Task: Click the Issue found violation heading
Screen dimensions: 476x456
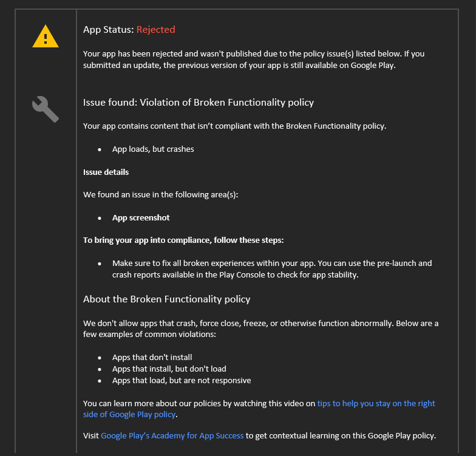Action: tap(199, 103)
